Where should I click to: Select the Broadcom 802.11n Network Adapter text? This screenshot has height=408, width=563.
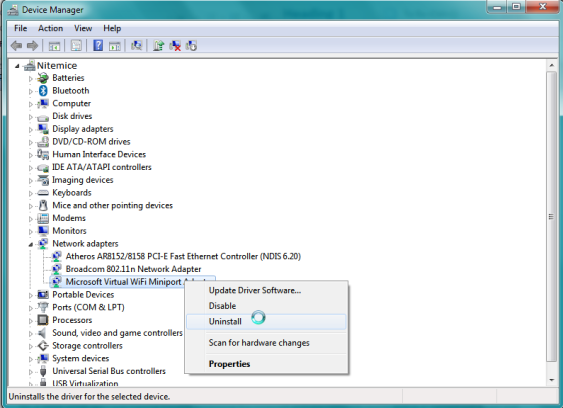133,269
